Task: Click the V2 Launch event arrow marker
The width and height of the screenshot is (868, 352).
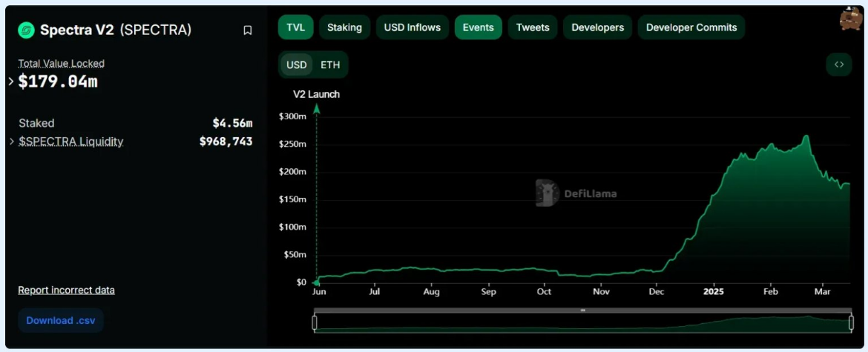Action: pos(317,109)
